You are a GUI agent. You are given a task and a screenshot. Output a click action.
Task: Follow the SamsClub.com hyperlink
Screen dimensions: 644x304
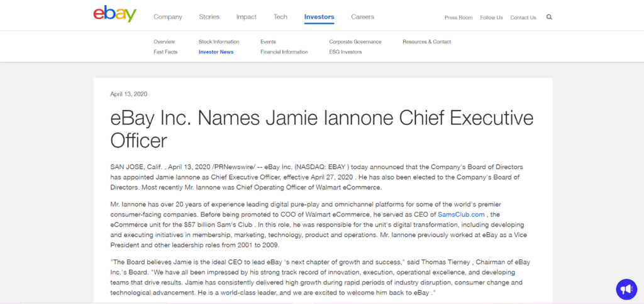pyautogui.click(x=461, y=214)
